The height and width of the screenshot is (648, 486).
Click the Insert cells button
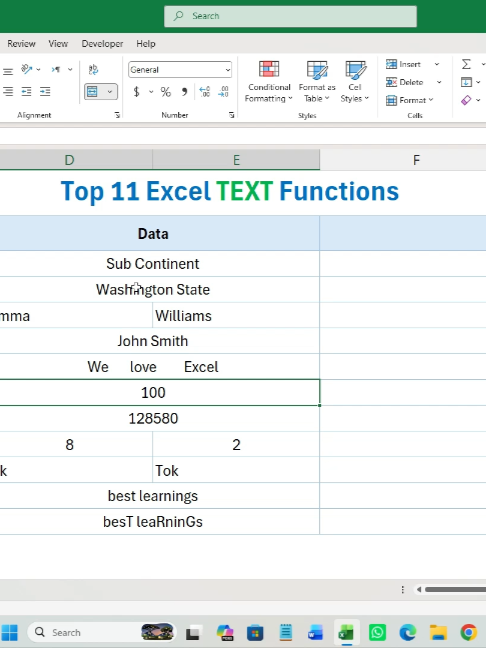[404, 64]
